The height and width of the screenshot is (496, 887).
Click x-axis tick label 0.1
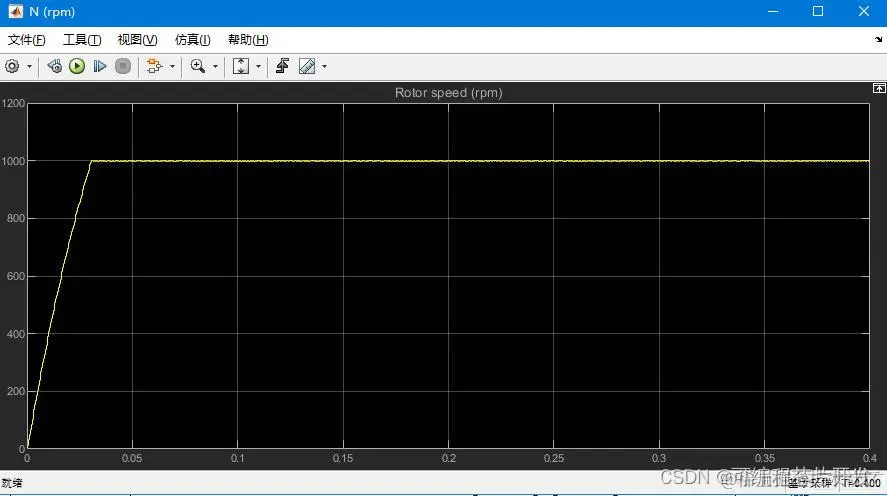coord(238,458)
